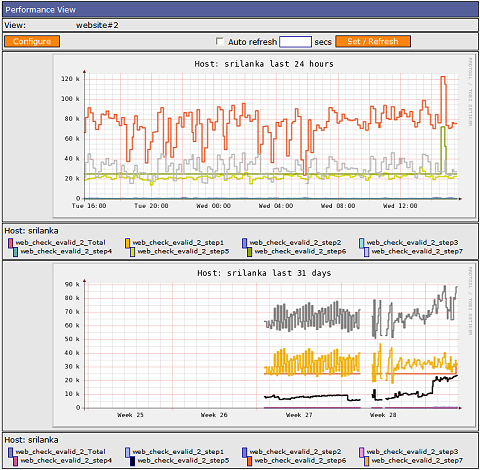Viewport: 480px width, 470px height.
Task: Click the web_check_evalid_2_step4 swatch in the 31-day legend
Action: click(x=15, y=461)
